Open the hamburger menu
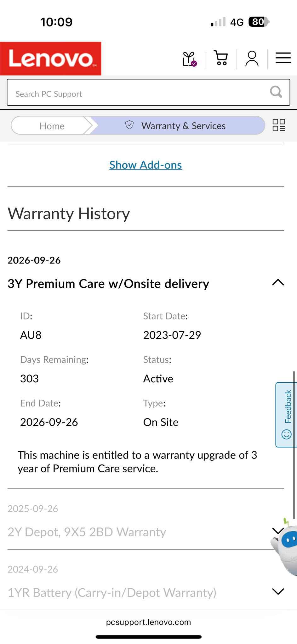 [283, 58]
